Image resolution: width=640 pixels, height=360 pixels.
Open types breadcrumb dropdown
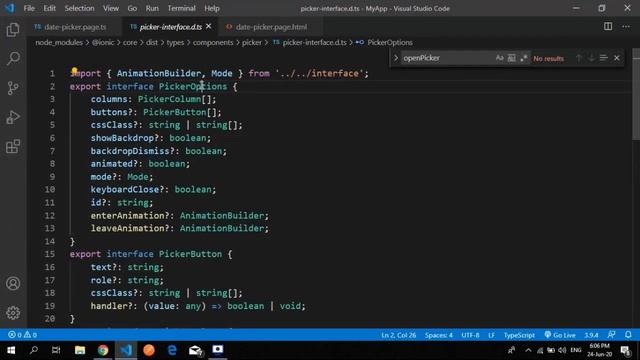coord(175,42)
